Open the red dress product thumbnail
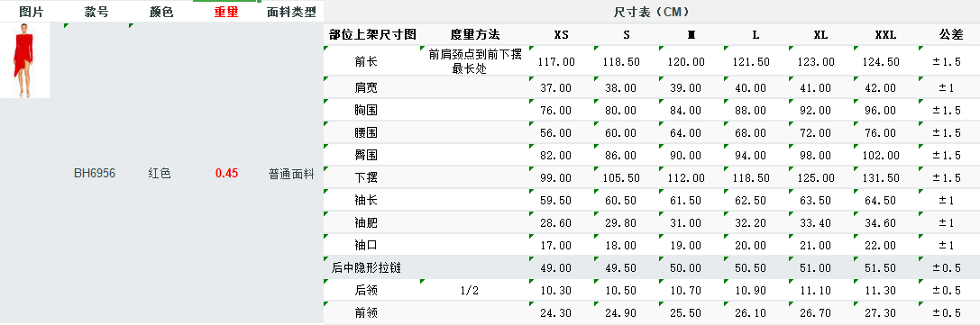 pos(24,60)
